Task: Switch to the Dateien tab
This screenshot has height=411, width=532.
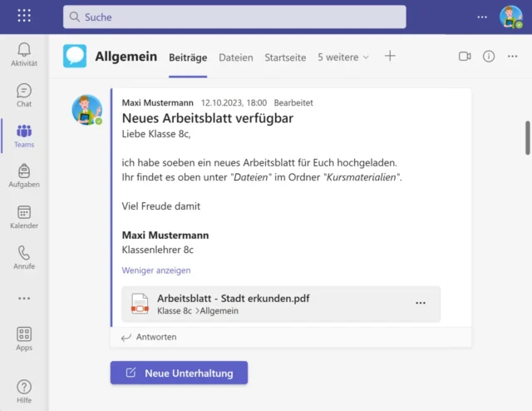Action: (x=236, y=57)
